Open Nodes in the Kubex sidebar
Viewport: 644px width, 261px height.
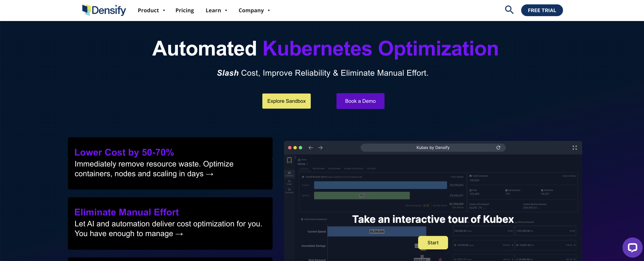[x=289, y=182]
